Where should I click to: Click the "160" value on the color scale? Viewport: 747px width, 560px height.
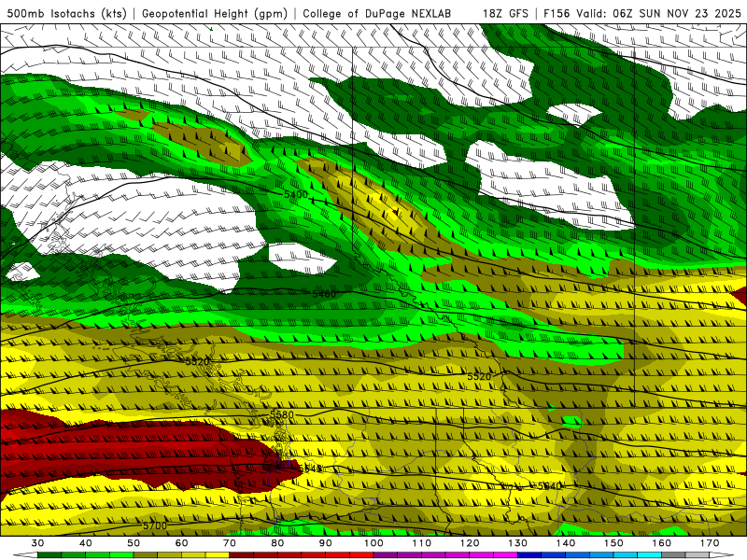coord(662,543)
